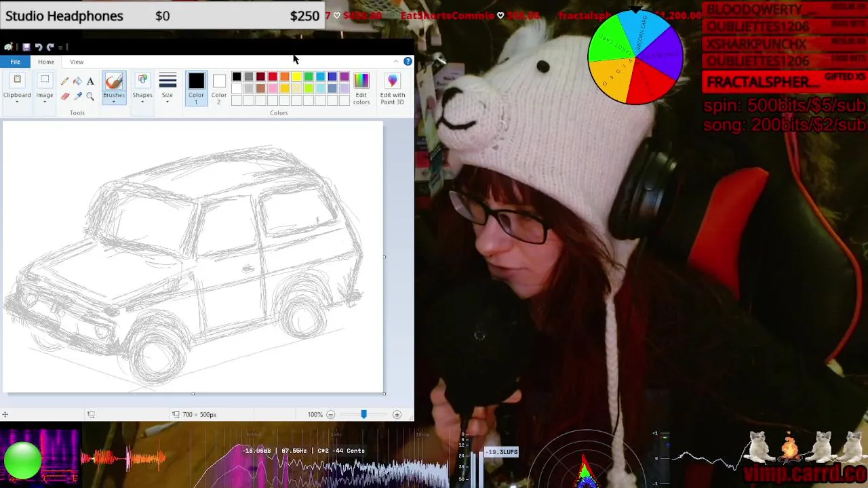Select the Pencil tool in Paint
Viewport: 868px width, 488px height.
tap(65, 81)
